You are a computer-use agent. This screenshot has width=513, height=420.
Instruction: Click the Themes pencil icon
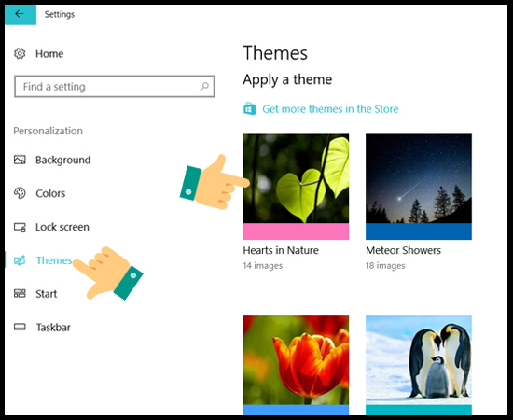pos(20,260)
